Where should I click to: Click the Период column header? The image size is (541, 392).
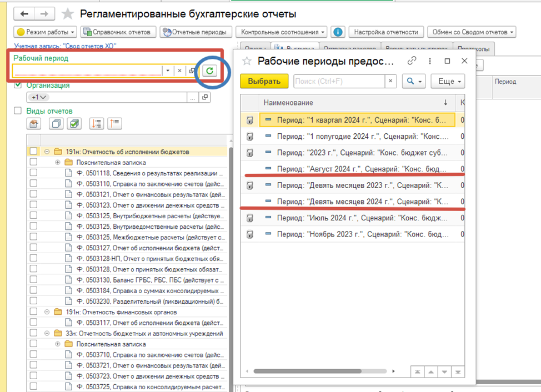pos(505,82)
